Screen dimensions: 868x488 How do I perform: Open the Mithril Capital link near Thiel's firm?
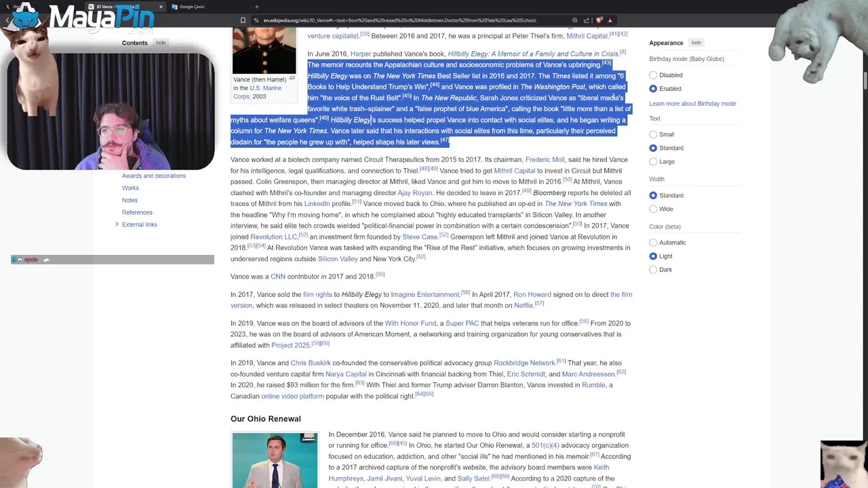pyautogui.click(x=587, y=36)
